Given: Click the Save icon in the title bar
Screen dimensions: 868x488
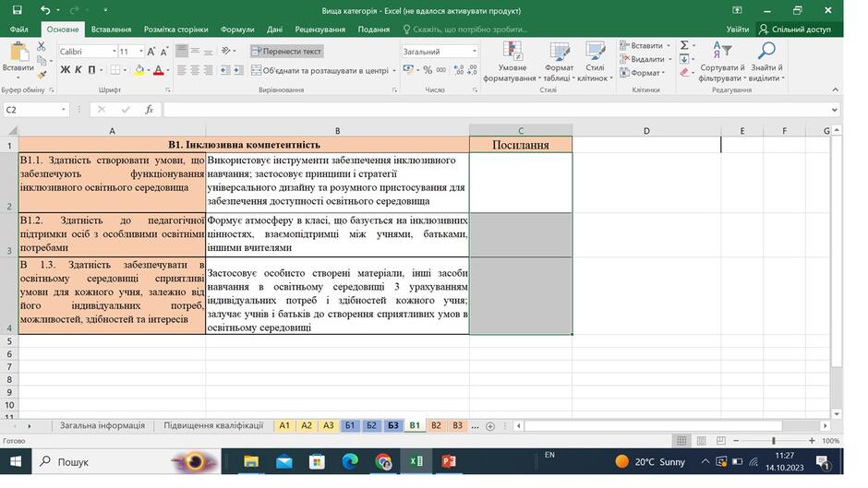Looking at the screenshot, I should coord(18,10).
